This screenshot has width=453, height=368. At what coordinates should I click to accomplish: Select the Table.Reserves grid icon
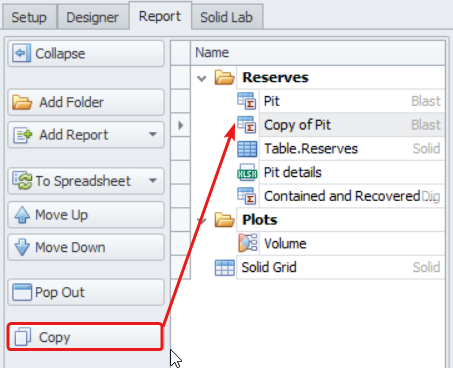pyautogui.click(x=247, y=149)
